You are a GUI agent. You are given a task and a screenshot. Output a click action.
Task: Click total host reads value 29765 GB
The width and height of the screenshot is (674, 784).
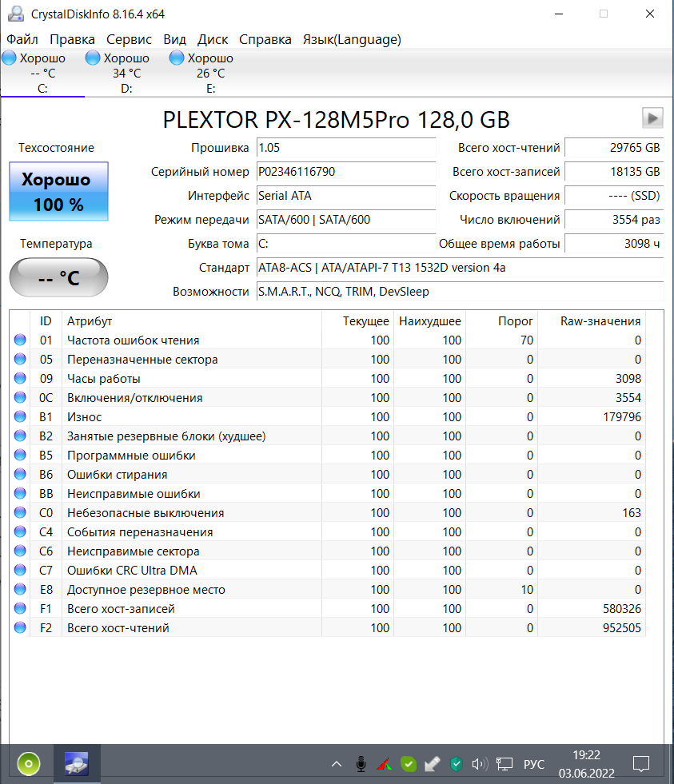614,148
